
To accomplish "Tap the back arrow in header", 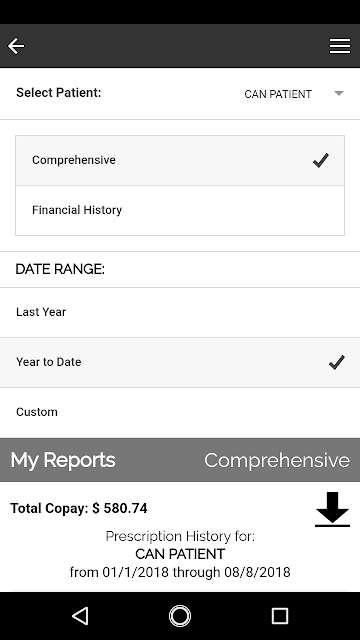I will point(16,46).
